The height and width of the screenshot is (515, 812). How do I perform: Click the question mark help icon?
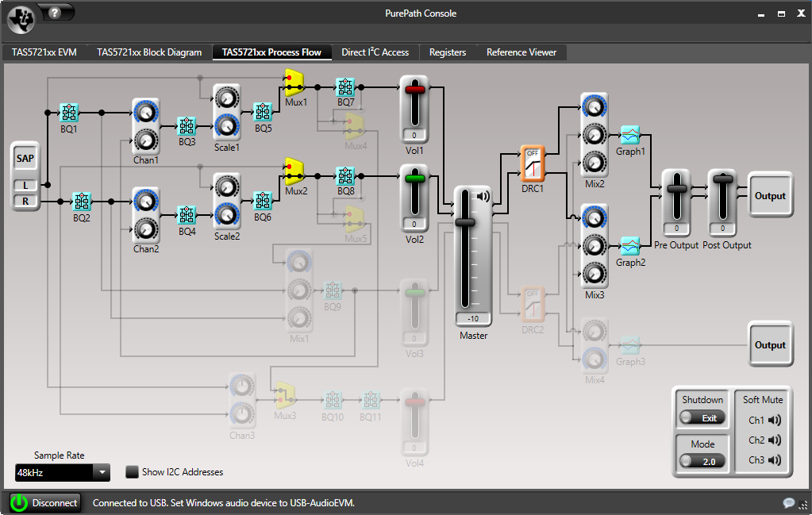[x=56, y=13]
